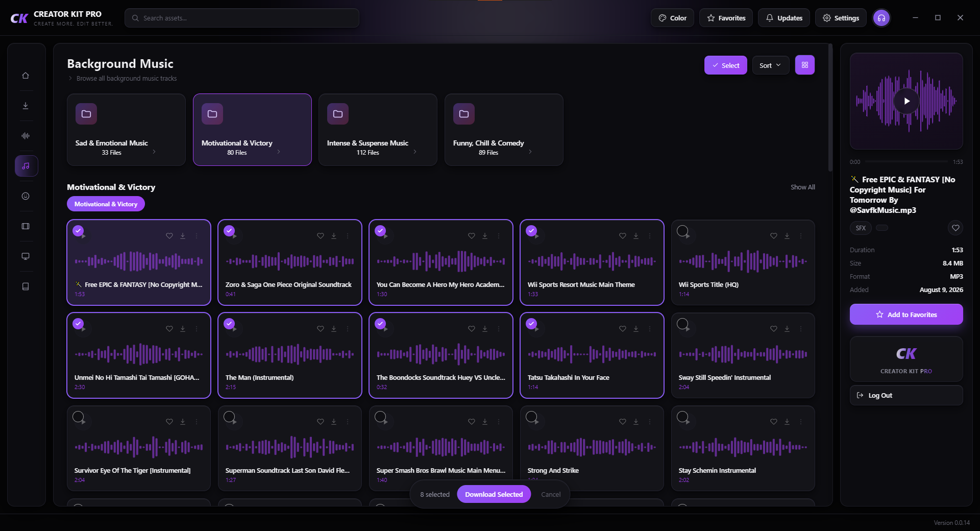
Task: Download the Free EPIC & FANTASY track card
Action: tap(183, 236)
